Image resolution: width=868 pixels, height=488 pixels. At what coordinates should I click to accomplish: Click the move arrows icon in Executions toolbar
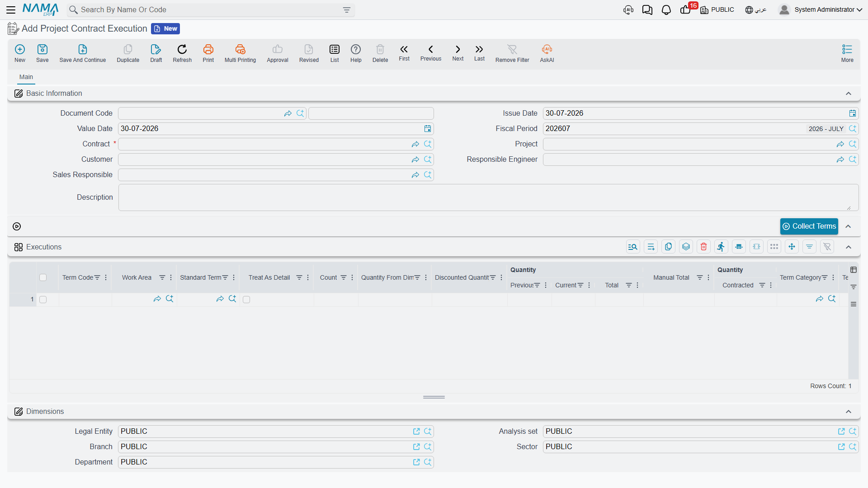[x=792, y=247]
